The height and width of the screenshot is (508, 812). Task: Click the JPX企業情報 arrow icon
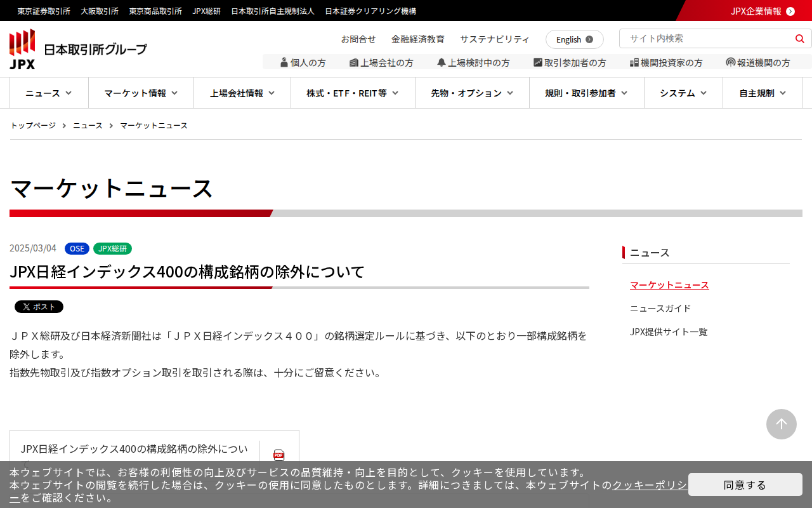[x=790, y=11]
